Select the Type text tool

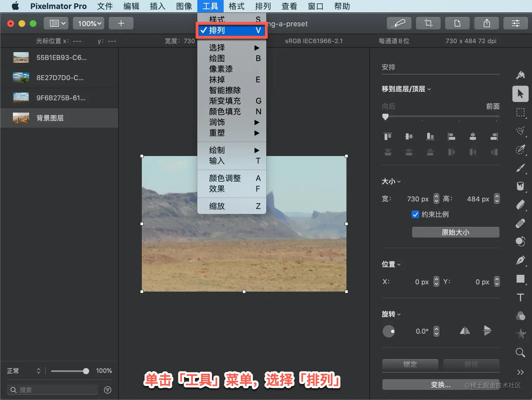coord(520,297)
